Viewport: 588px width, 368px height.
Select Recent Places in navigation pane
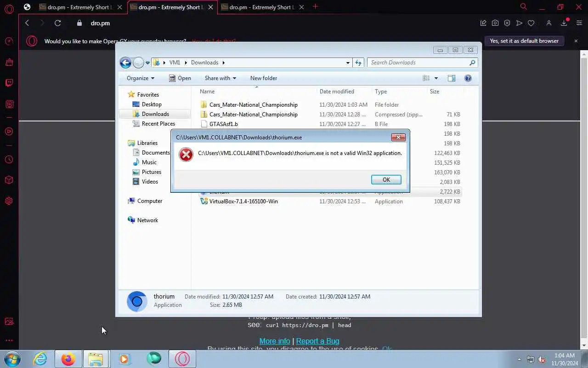tap(158, 124)
